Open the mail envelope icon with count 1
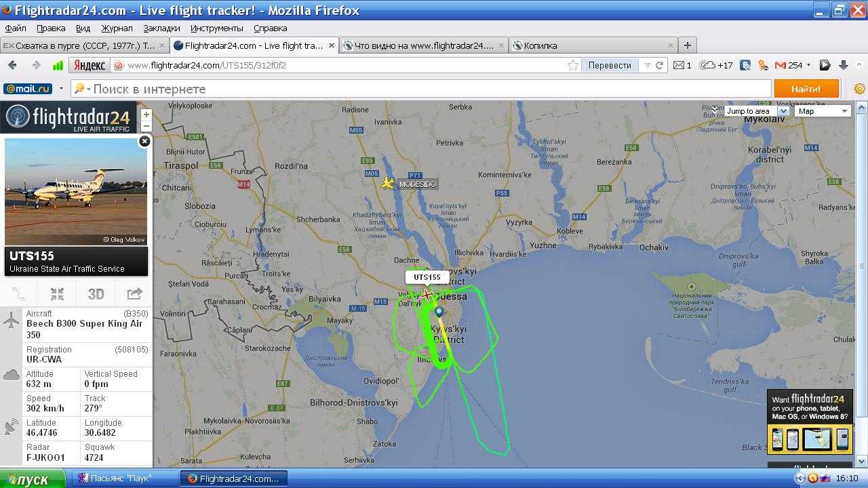868x488 pixels. pos(682,65)
